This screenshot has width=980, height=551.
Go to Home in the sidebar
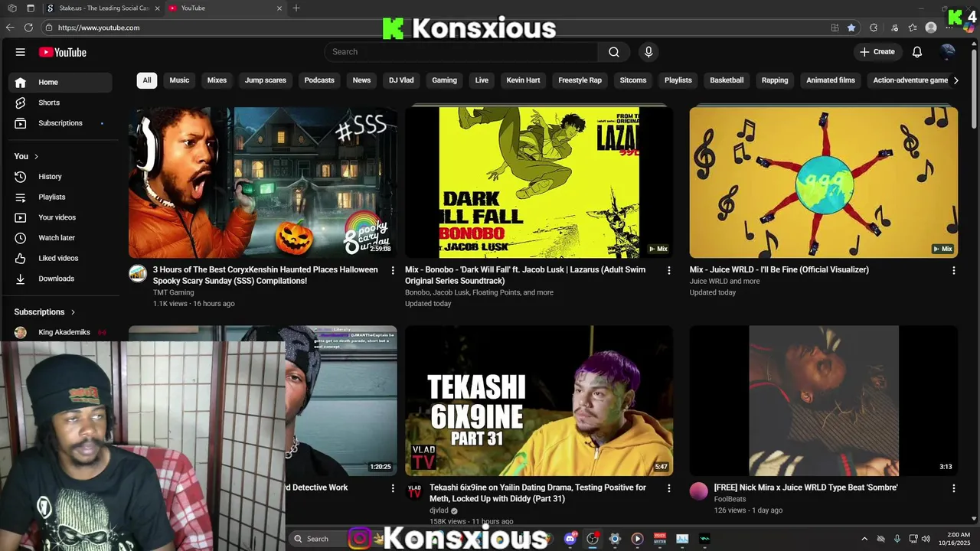[60, 82]
